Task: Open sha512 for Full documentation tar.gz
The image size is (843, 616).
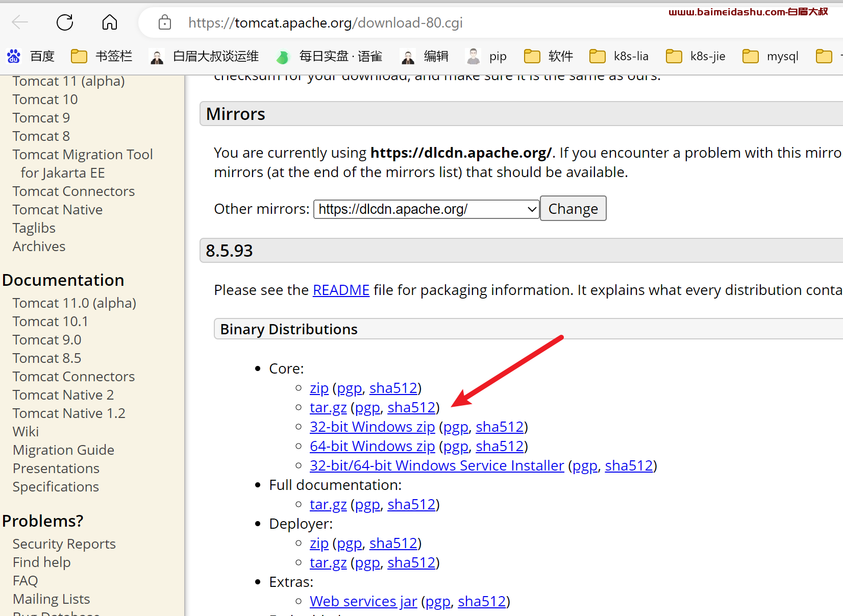Action: [411, 504]
